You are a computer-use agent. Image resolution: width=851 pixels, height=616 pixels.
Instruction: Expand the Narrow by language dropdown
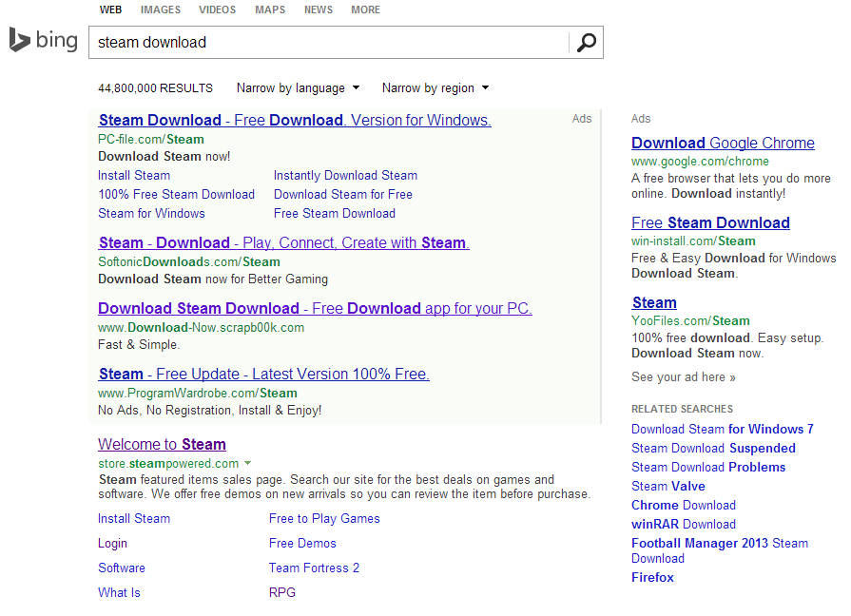[298, 87]
